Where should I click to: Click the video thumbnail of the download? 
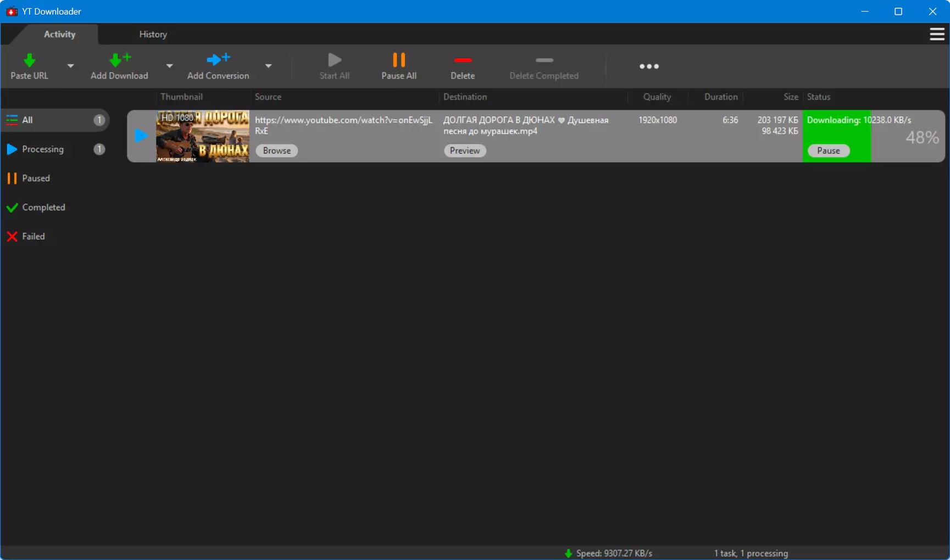(x=203, y=136)
